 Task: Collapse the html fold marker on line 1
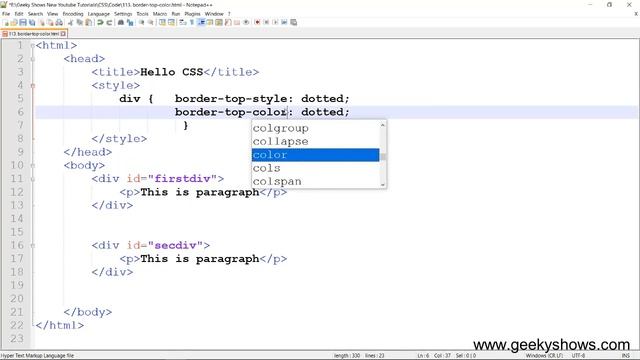(33, 46)
